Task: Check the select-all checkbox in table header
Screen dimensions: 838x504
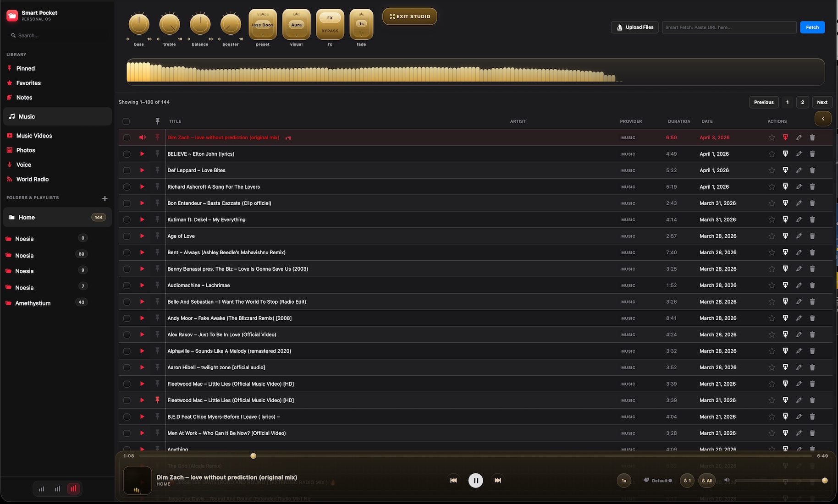Action: (126, 121)
